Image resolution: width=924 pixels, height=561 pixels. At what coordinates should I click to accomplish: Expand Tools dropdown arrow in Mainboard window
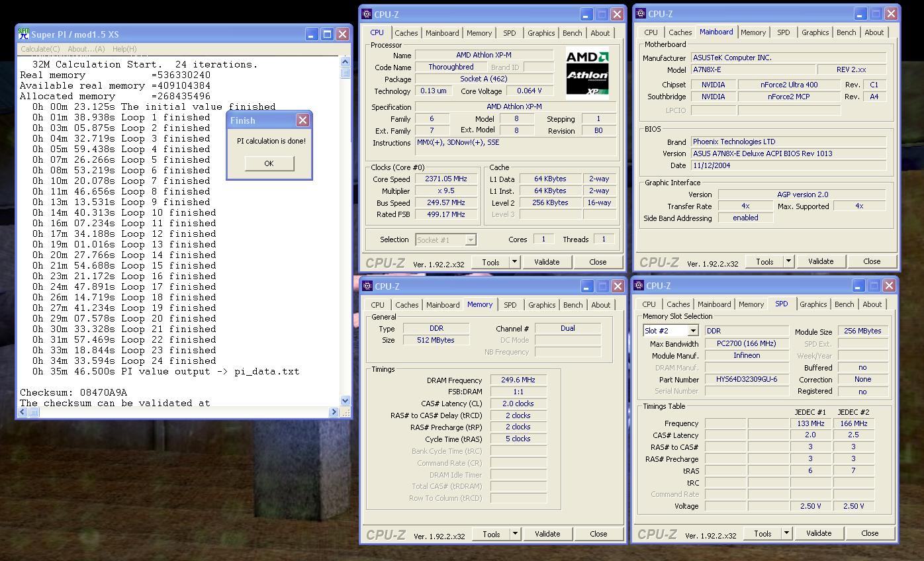click(x=788, y=261)
